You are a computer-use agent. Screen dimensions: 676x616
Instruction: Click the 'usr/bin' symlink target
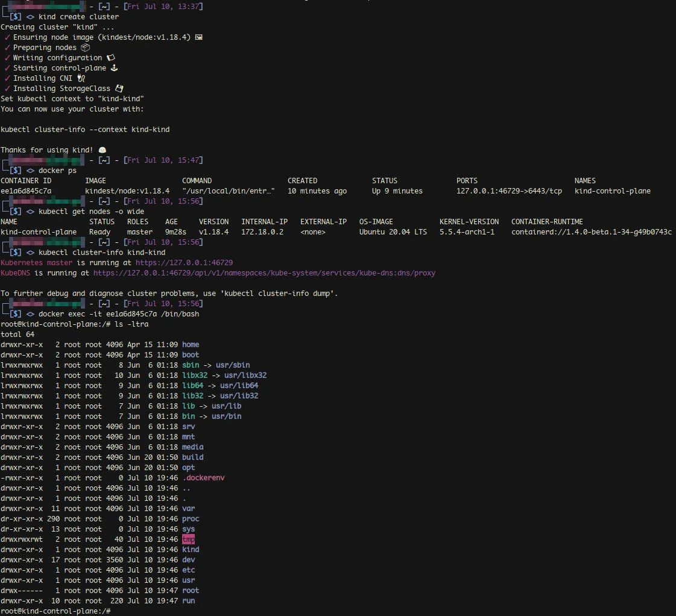point(226,416)
